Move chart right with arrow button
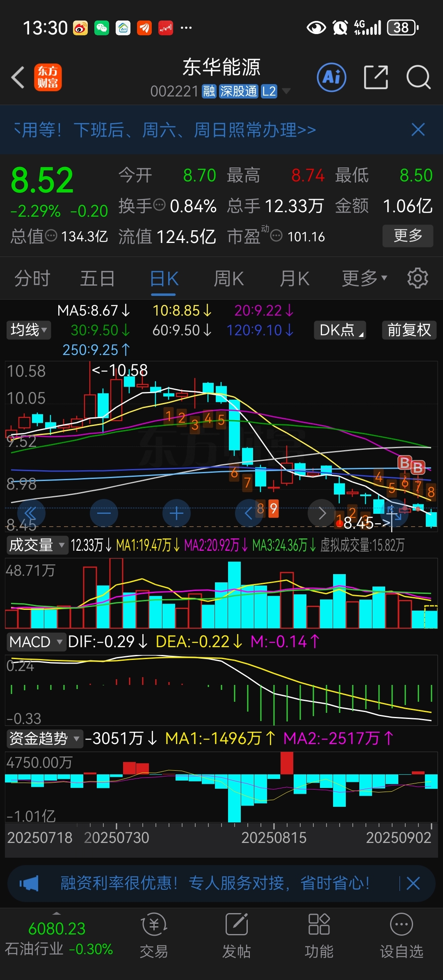Image resolution: width=443 pixels, height=980 pixels. click(x=322, y=513)
